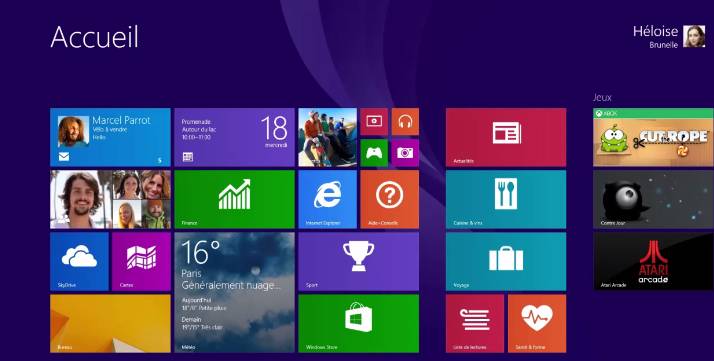This screenshot has height=361, width=714.
Task: Open Héloise Brunelle account menu
Action: 669,36
